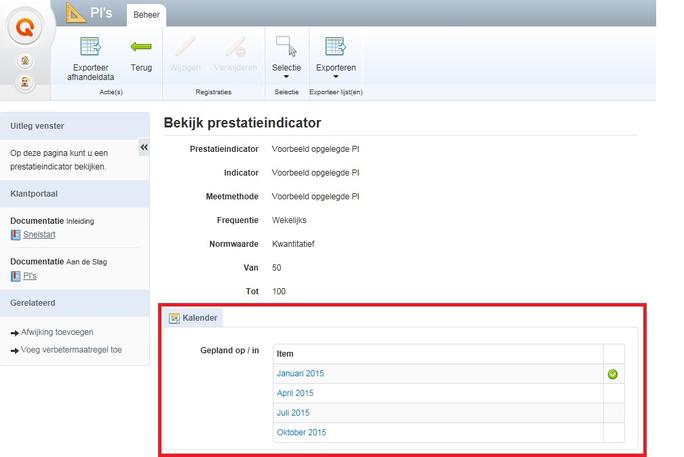Select the Kalender tab
Screen dimensions: 684x457
pos(195,318)
